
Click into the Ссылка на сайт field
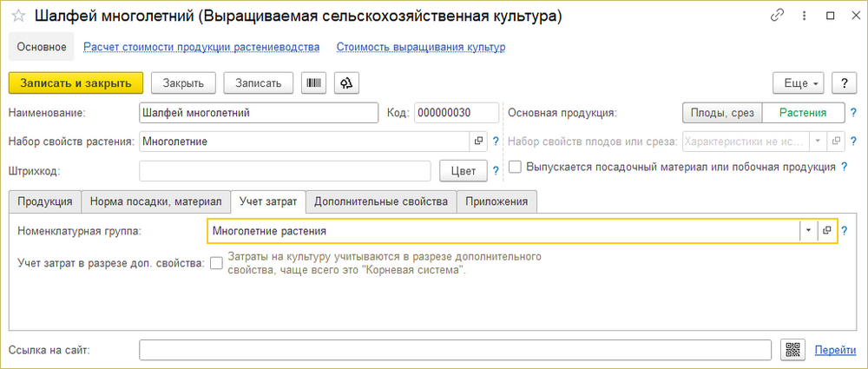click(x=455, y=350)
